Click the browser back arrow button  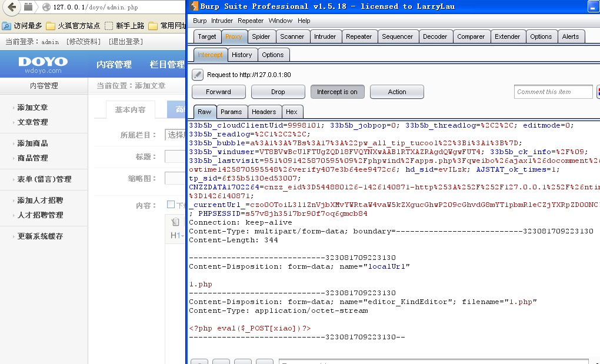click(x=12, y=7)
